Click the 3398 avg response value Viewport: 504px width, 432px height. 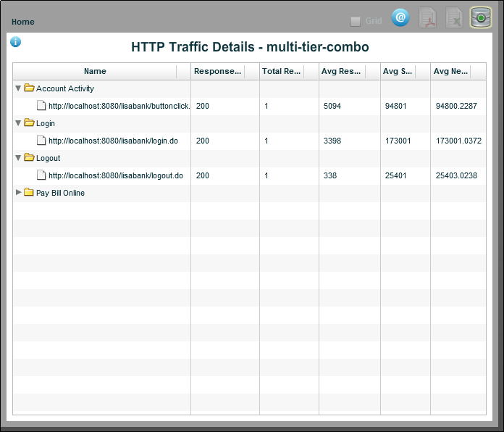tap(332, 141)
